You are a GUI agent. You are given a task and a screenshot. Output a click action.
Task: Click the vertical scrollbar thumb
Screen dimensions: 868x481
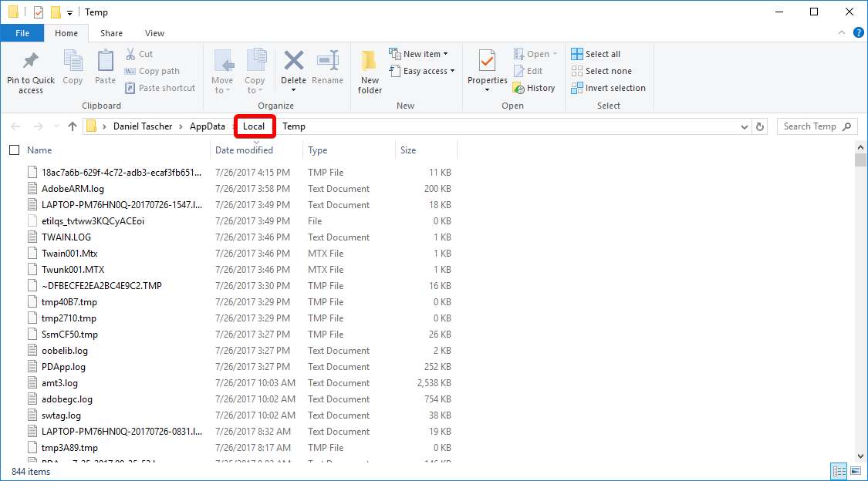(860, 160)
